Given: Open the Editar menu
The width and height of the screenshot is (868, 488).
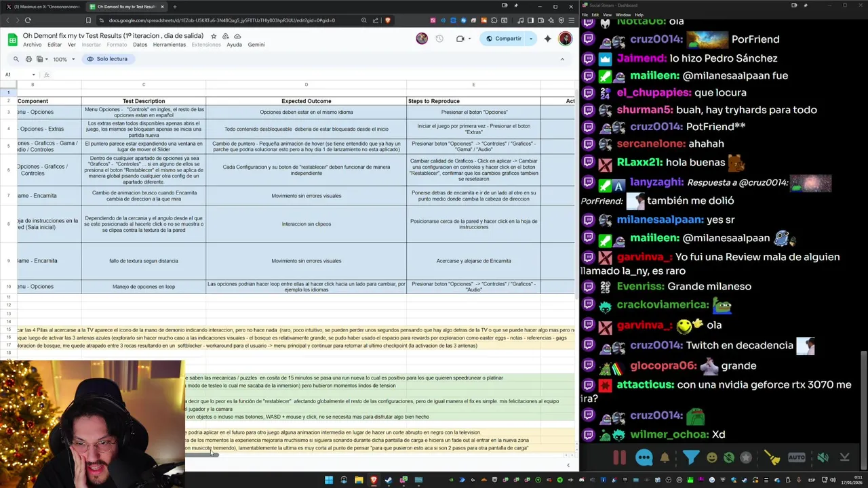Looking at the screenshot, I should pyautogui.click(x=54, y=45).
